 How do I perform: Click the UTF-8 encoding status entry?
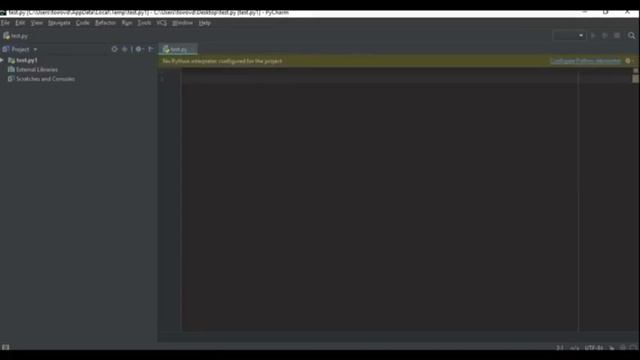(594, 348)
